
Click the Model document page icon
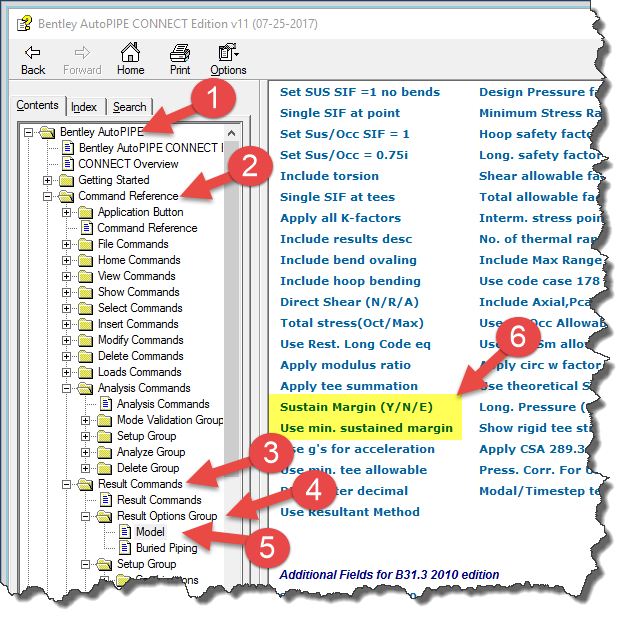click(125, 532)
